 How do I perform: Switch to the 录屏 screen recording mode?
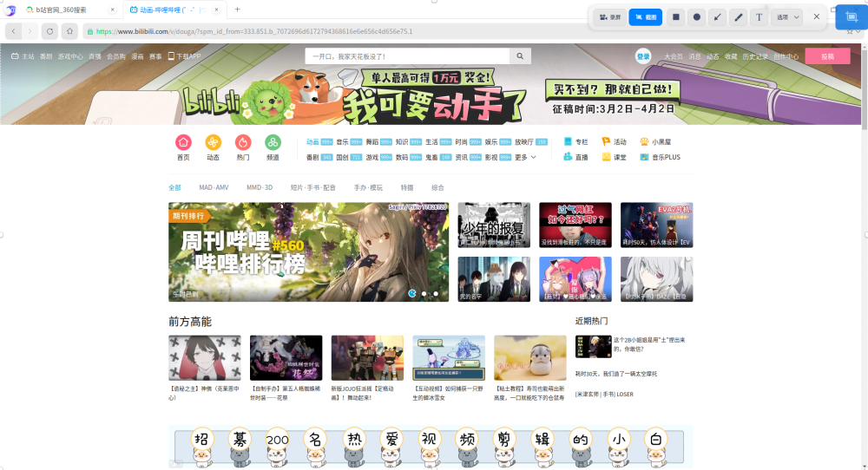(610, 16)
